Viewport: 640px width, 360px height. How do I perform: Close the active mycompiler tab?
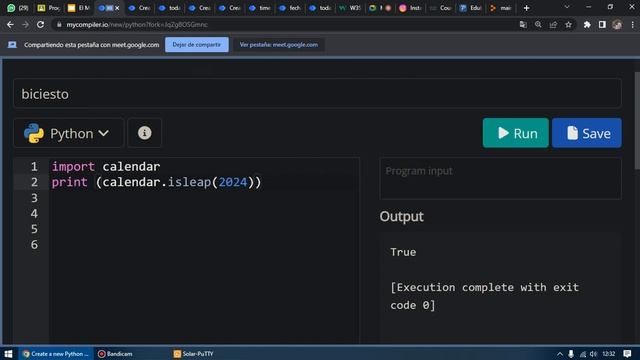tap(117, 8)
